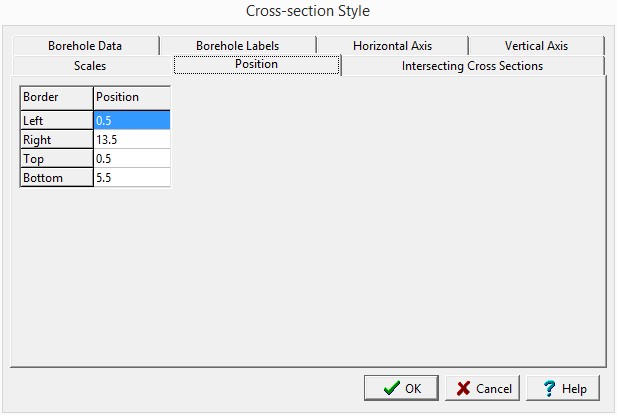
Task: Show the Intersecting Cross Sections tab
Action: pyautogui.click(x=472, y=65)
